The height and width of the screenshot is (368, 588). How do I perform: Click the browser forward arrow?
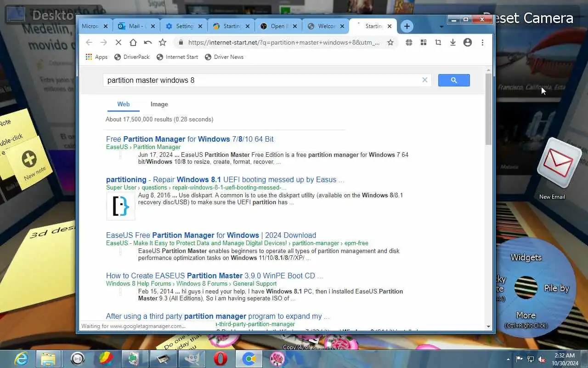click(x=104, y=42)
